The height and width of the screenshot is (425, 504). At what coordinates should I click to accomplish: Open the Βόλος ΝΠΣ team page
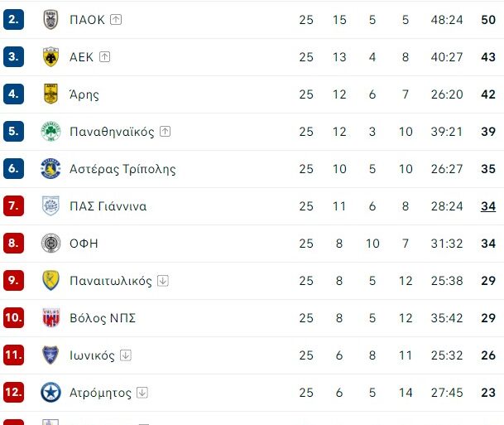coord(103,318)
